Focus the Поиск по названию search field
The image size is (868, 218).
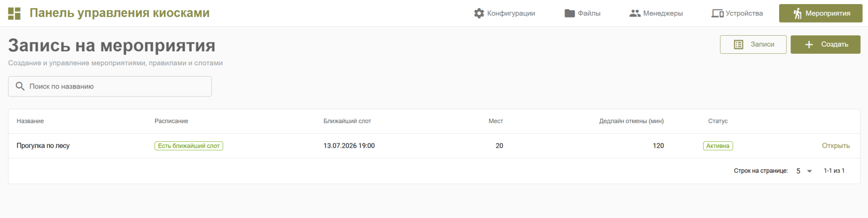pos(110,86)
